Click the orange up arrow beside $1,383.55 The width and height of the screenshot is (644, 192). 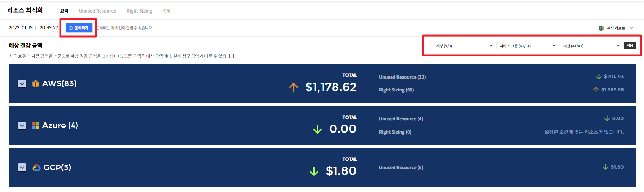[x=596, y=90]
